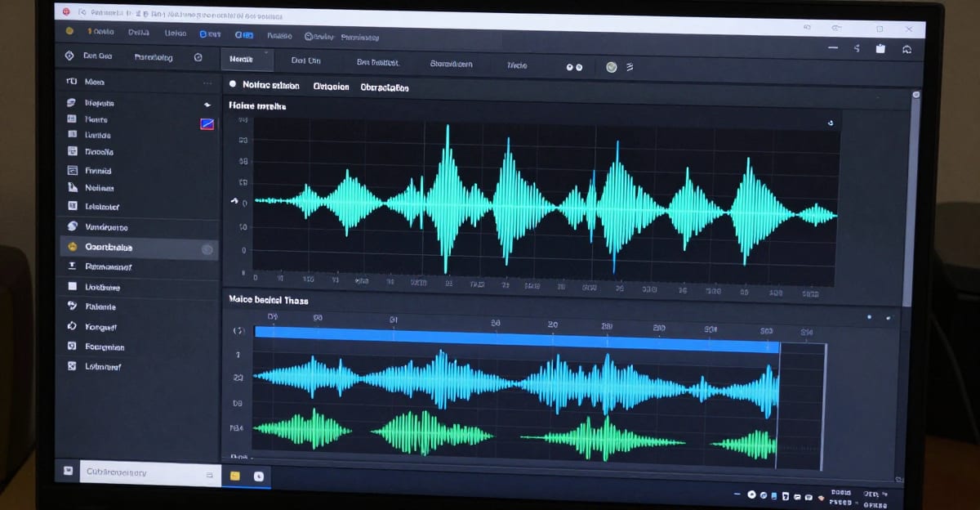Click the refresh-style icon in the far upper-right toolbar

[906, 49]
